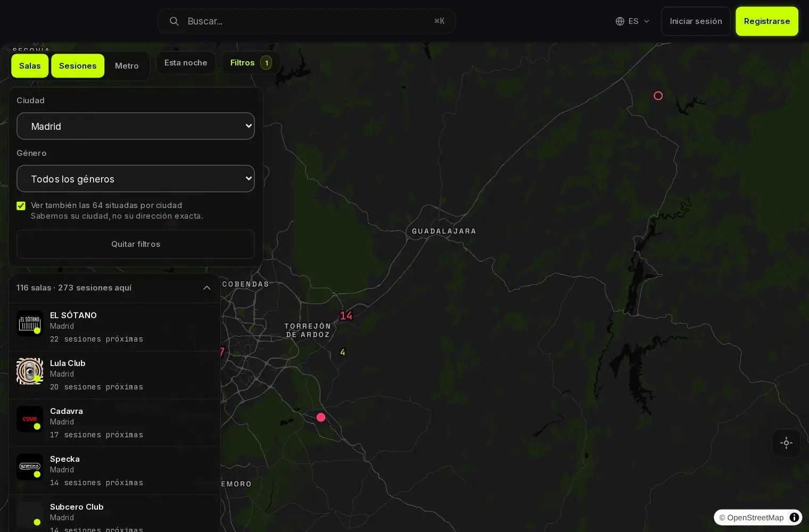The height and width of the screenshot is (532, 809).
Task: Open the EL SÓTANO venue entry
Action: point(114,327)
